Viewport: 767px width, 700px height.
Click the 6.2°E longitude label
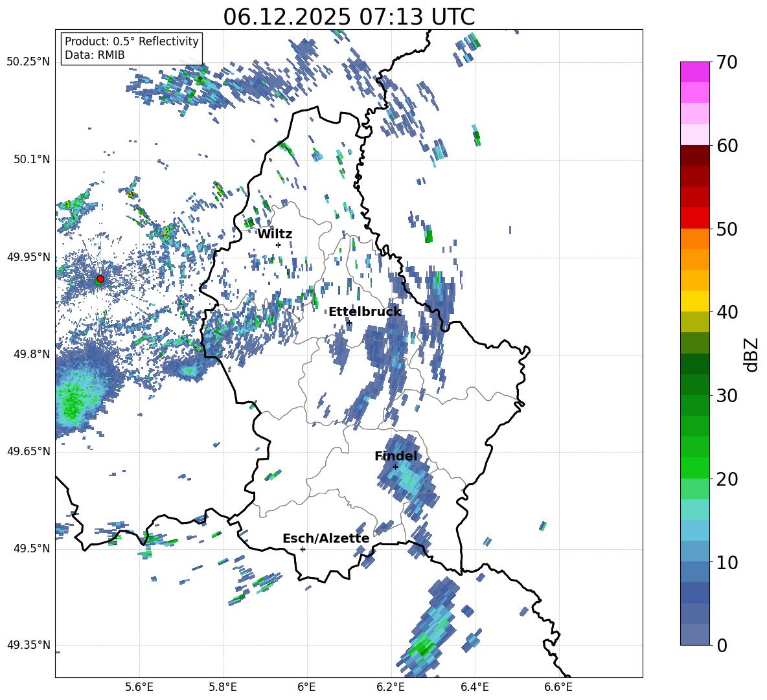391,687
